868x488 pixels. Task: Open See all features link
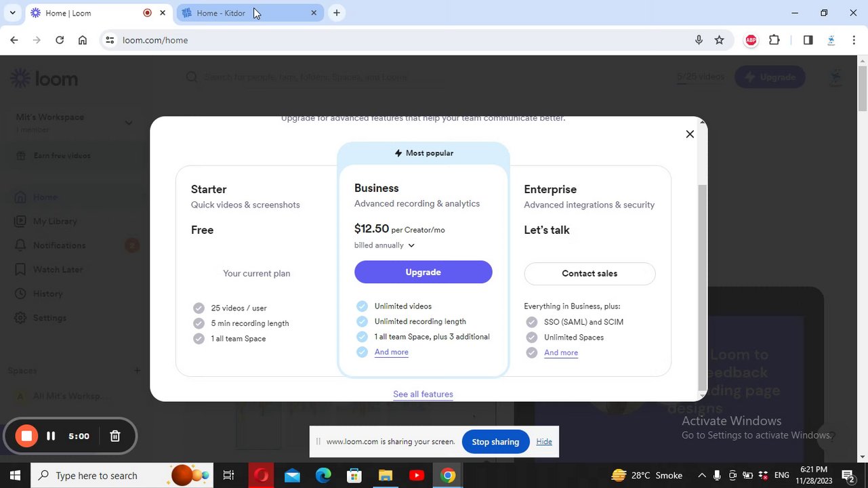click(x=423, y=394)
